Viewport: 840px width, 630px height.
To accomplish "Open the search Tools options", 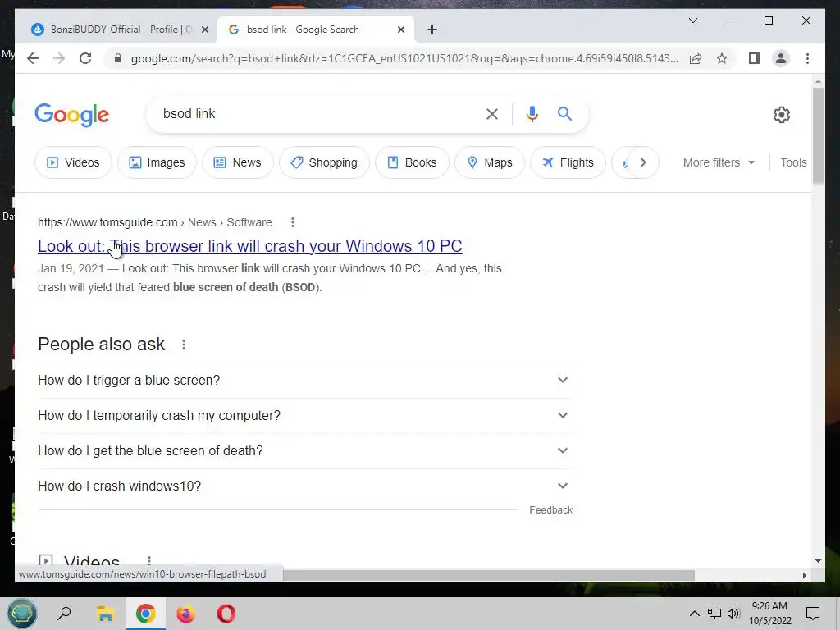I will point(793,162).
